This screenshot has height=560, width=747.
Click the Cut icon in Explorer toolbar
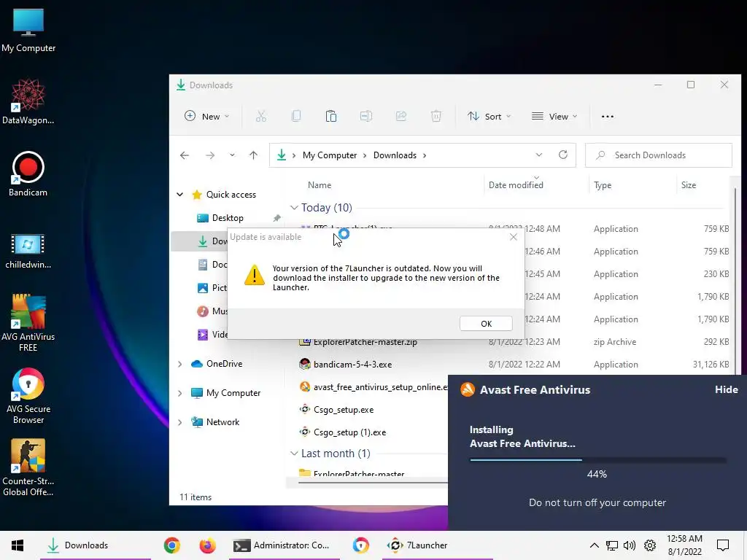click(x=261, y=116)
